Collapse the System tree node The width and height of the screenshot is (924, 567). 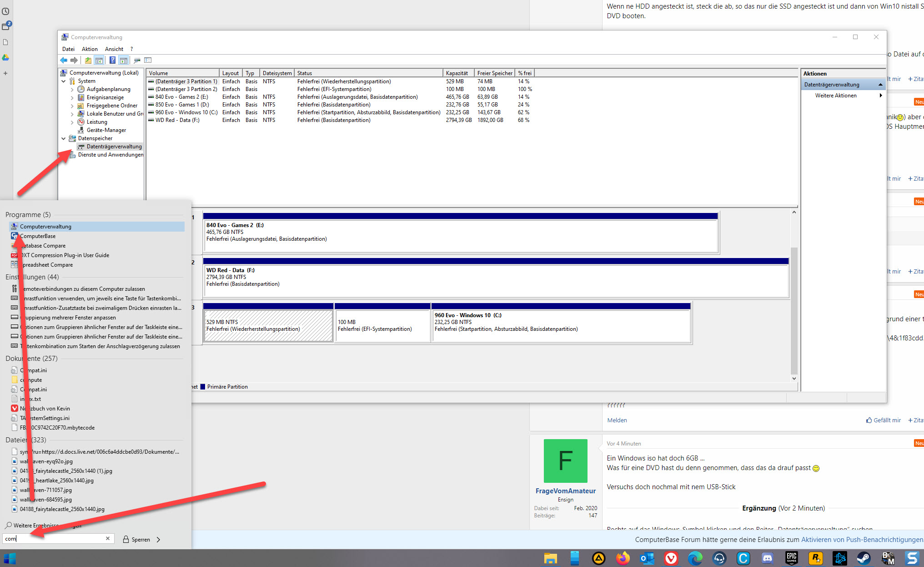[x=64, y=81]
